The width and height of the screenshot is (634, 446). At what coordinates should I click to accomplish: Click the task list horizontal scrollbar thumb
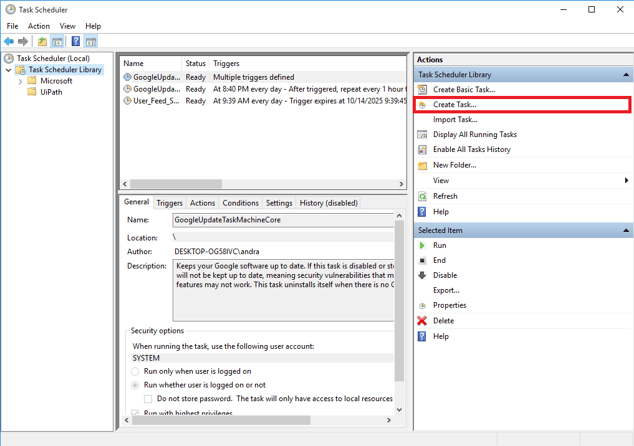coord(176,184)
